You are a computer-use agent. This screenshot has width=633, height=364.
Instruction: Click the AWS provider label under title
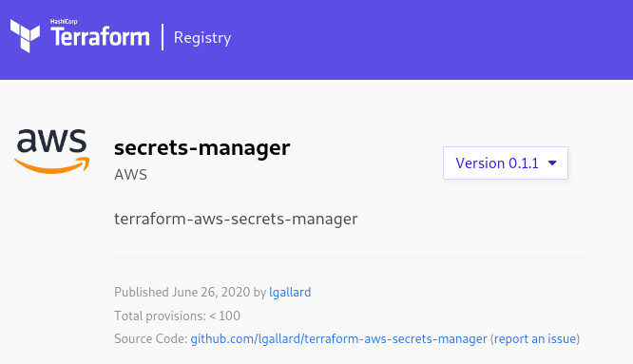(x=130, y=175)
